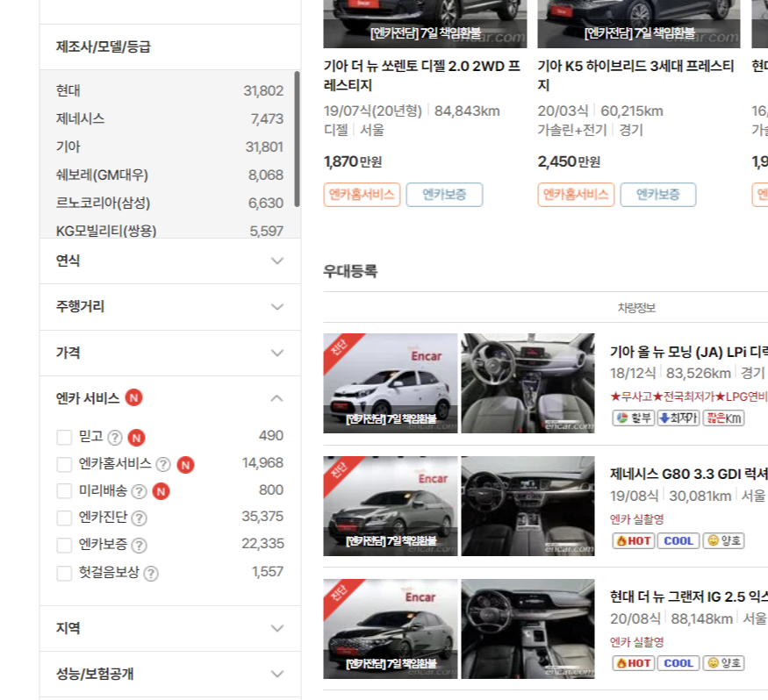Image resolution: width=768 pixels, height=700 pixels.
Task: Check the 믿고 filter checkbox
Action: [x=64, y=437]
